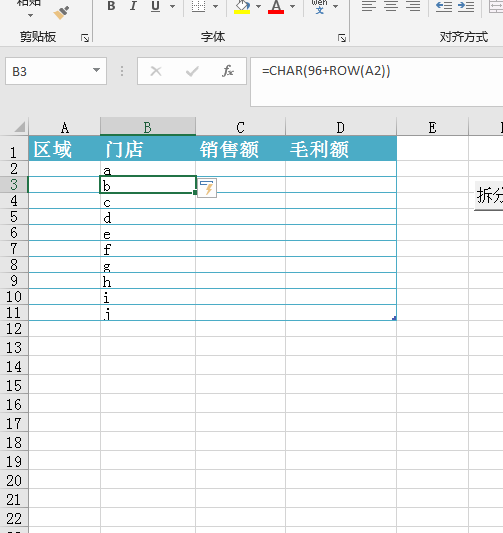This screenshot has height=533, width=503.
Task: Increase indent
Action: tap(466, 6)
